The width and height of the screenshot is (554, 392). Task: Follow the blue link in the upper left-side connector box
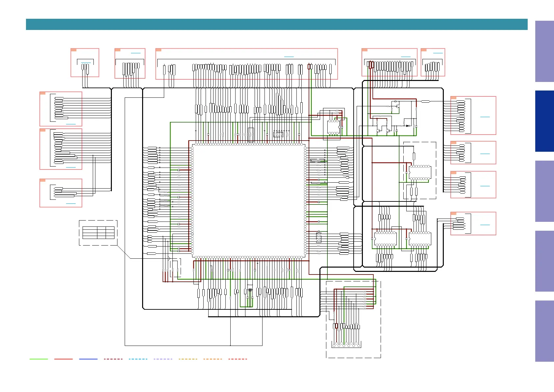pyautogui.click(x=71, y=124)
